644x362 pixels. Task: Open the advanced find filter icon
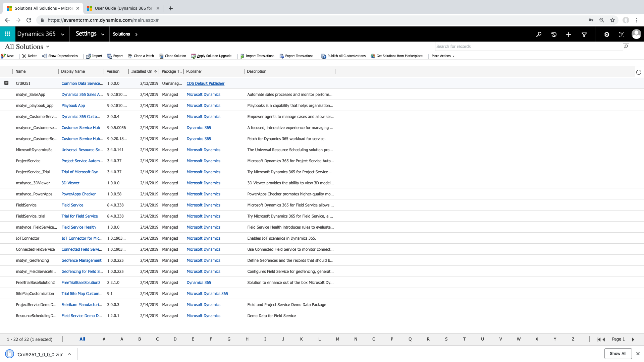584,34
